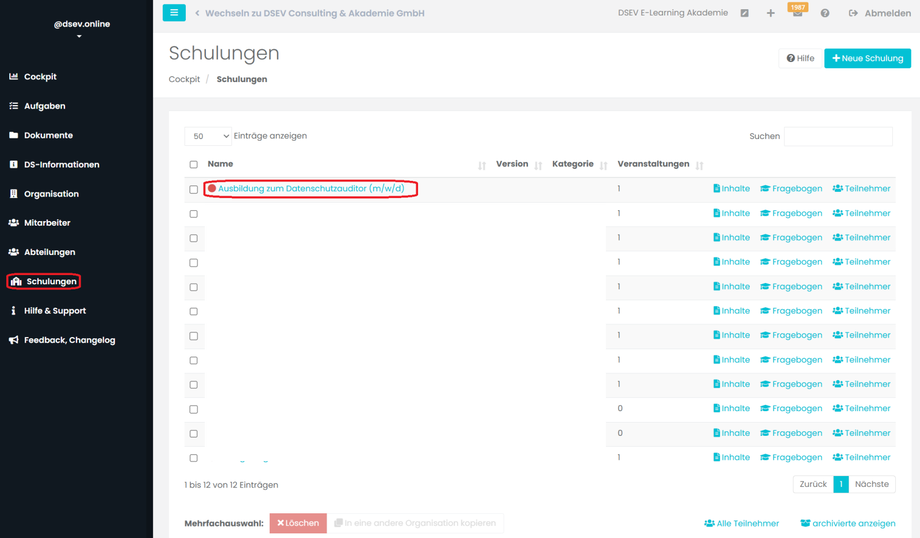Select the checkbox of the last table row

pyautogui.click(x=194, y=458)
